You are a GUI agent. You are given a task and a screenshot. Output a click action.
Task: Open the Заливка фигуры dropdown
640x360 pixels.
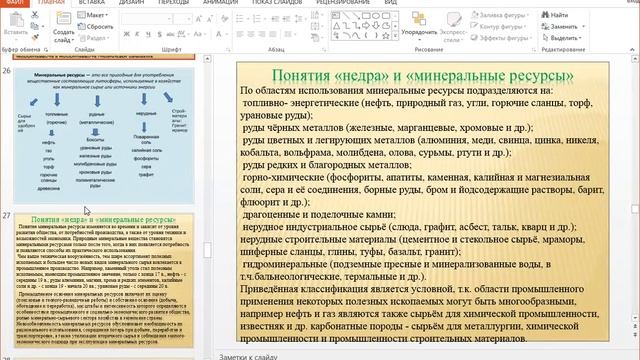[500, 15]
